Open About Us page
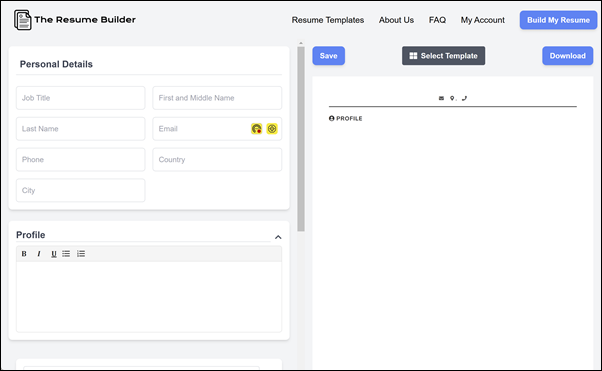 [x=396, y=20]
